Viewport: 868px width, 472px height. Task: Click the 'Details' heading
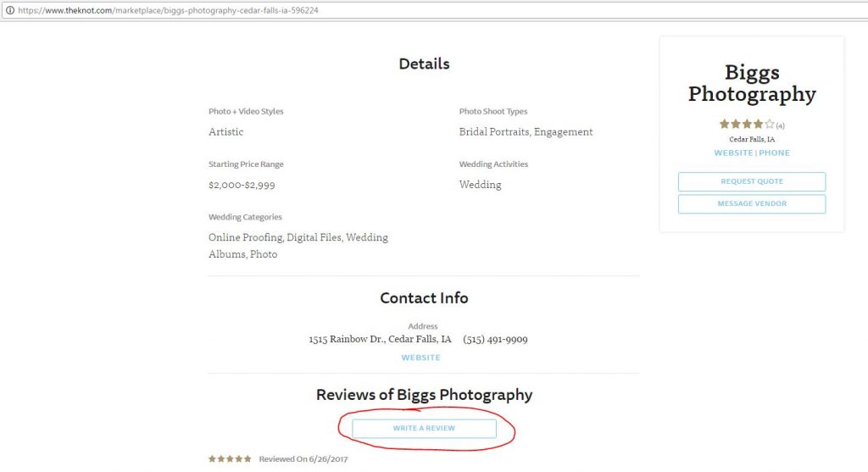[424, 64]
